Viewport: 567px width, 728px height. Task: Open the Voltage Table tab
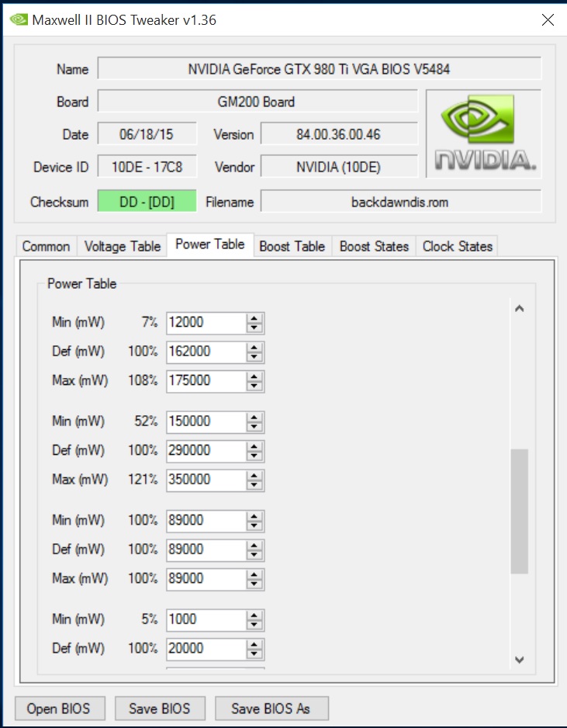(123, 246)
